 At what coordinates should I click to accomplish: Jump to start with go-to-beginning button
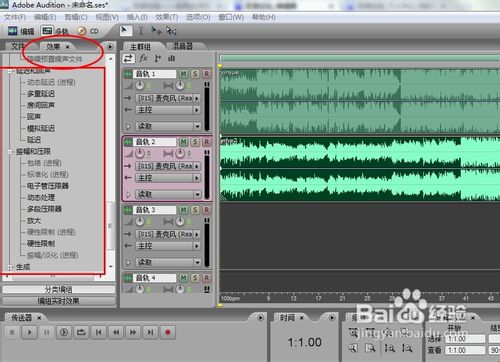point(99,332)
